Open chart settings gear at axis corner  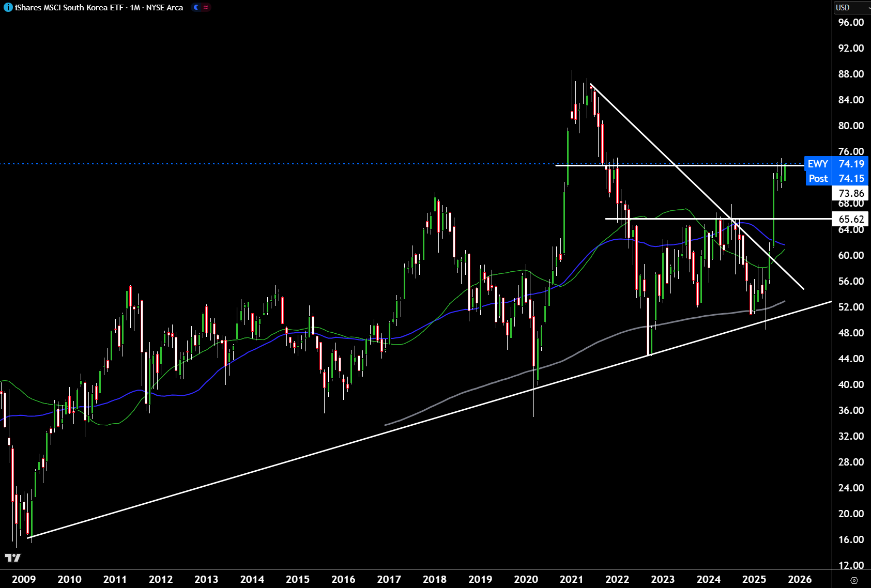click(853, 580)
